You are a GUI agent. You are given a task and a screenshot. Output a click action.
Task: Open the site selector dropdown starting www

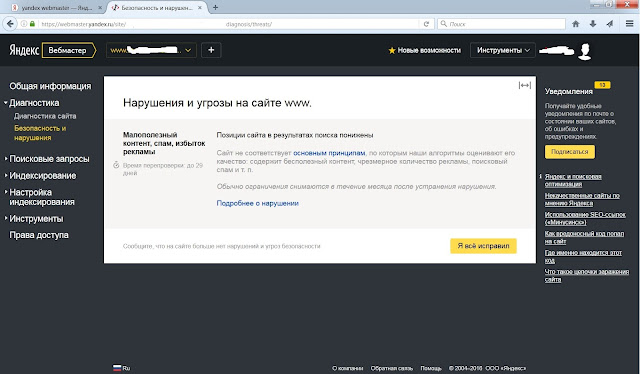(x=151, y=50)
